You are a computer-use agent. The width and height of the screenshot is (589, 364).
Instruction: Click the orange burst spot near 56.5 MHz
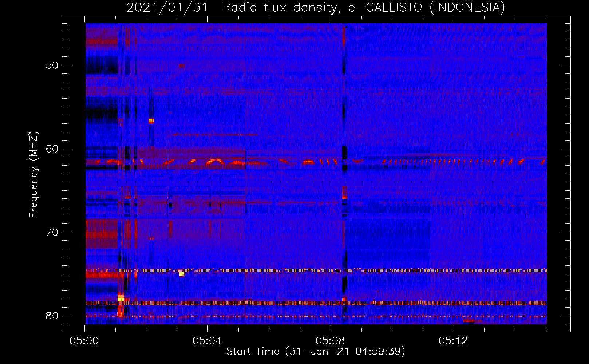point(151,121)
